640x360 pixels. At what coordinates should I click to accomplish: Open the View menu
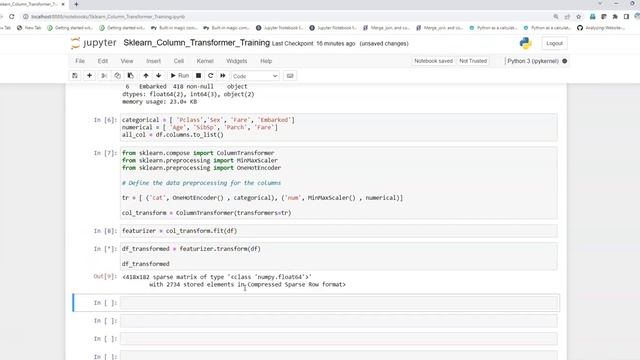[x=127, y=61]
